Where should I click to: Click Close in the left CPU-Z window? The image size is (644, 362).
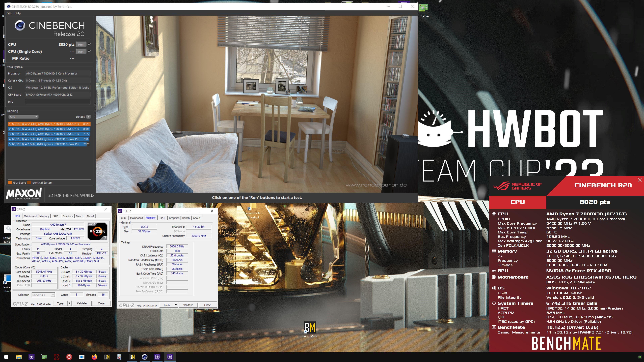101,303
